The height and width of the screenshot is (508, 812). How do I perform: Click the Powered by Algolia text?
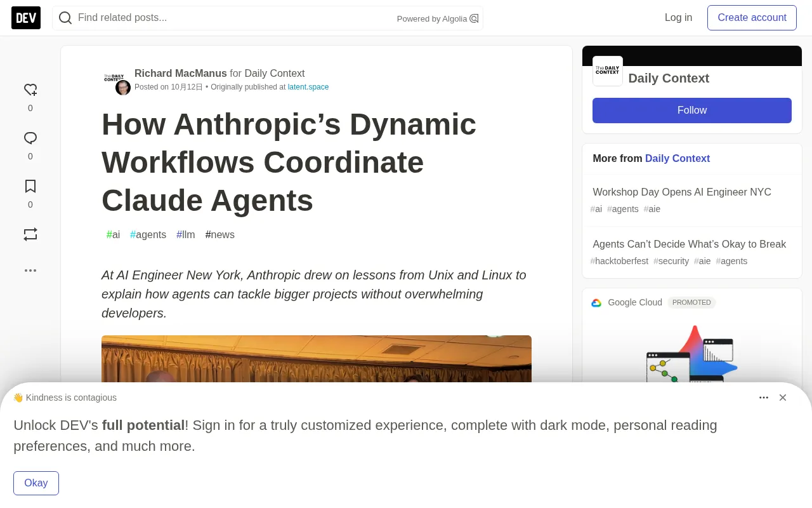click(x=432, y=19)
